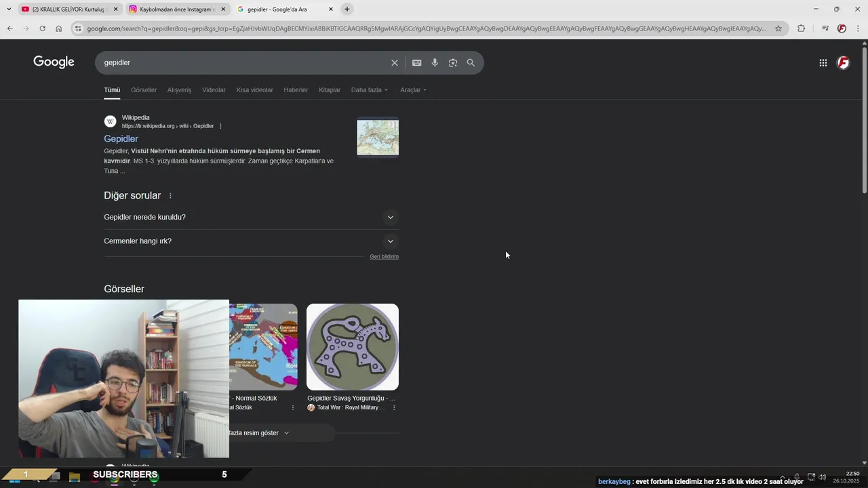The height and width of the screenshot is (488, 868).
Task: Bookmark this page with the star icon
Action: tap(778, 28)
